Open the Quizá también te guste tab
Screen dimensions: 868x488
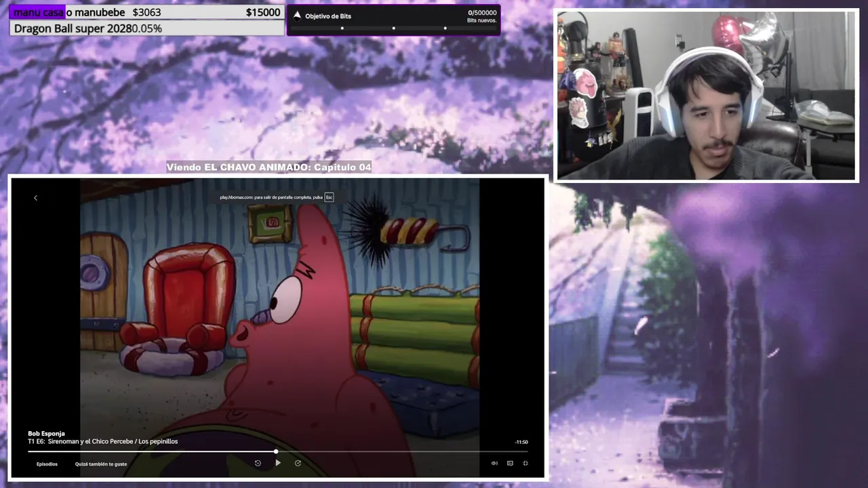tap(101, 464)
